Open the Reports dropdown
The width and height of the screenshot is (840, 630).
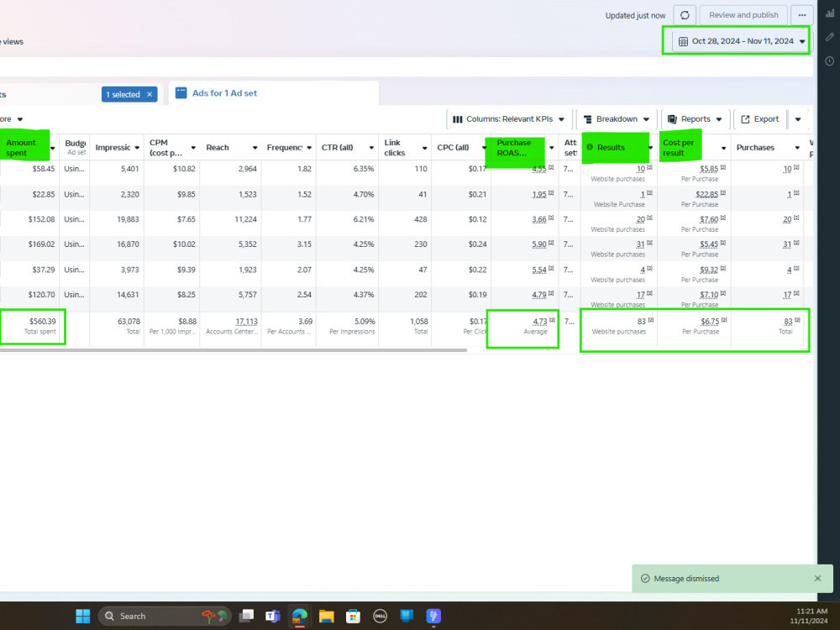tap(695, 119)
